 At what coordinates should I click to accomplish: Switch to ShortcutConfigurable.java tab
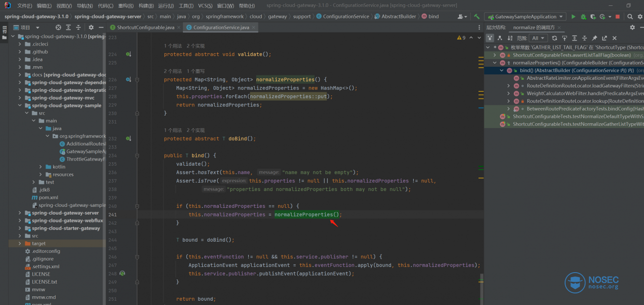(145, 28)
